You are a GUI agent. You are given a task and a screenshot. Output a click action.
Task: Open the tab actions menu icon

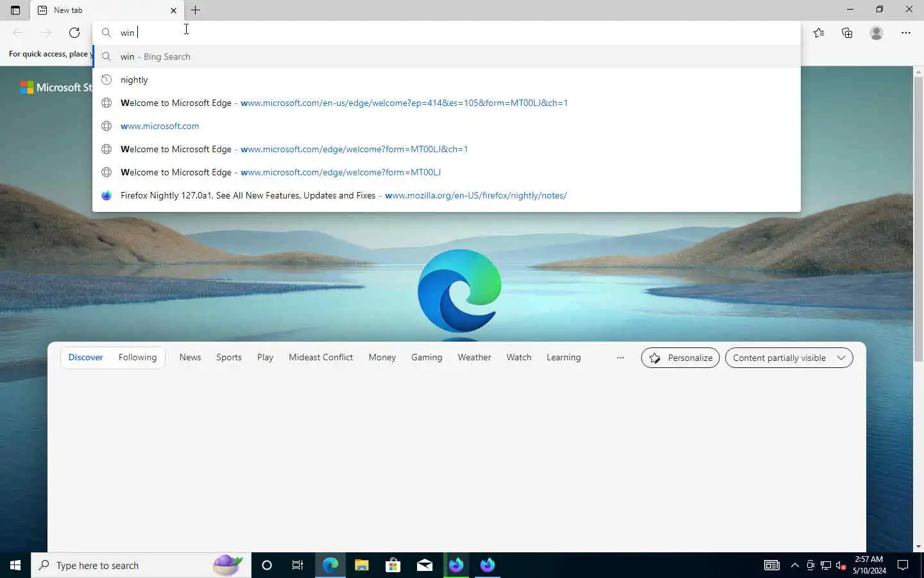15,10
